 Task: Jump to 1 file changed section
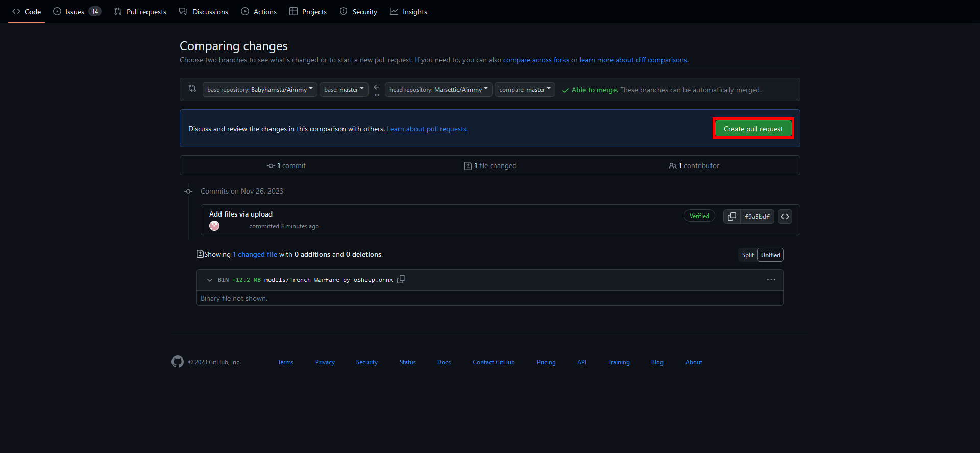click(490, 165)
